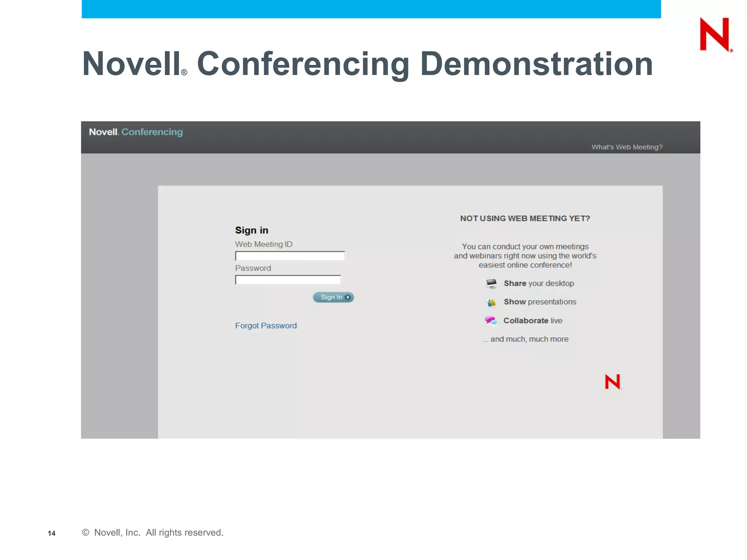Click the Share your desktop monitor icon
The image size is (747, 560).
click(491, 283)
